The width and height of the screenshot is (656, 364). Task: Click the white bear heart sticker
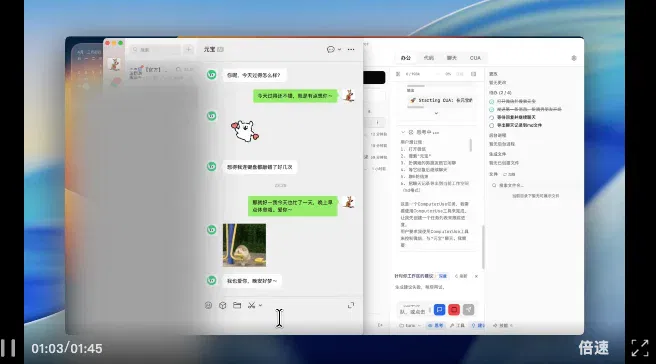click(x=245, y=131)
